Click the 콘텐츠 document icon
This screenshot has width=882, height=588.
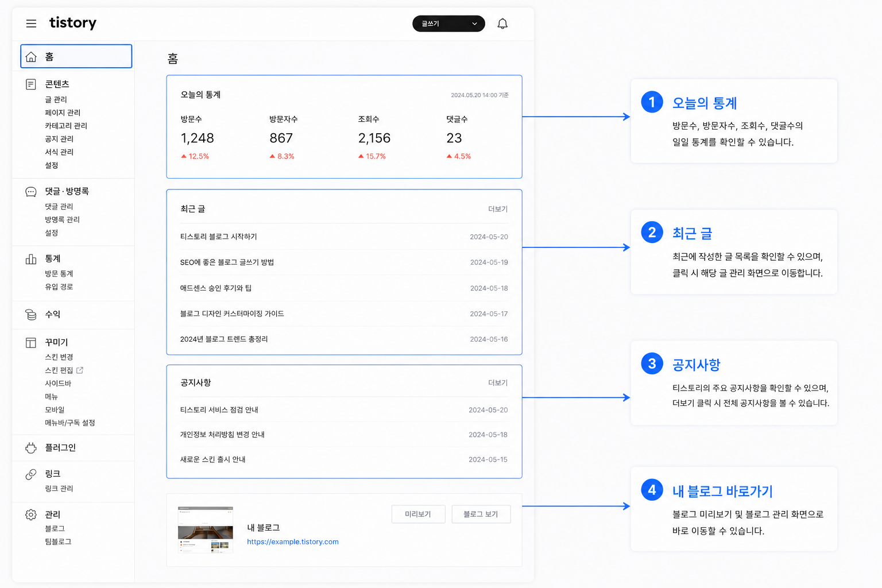[31, 84]
